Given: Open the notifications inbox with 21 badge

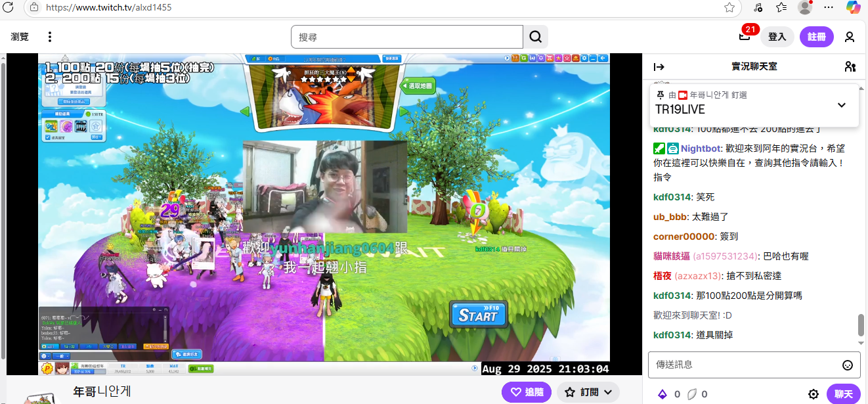Looking at the screenshot, I should 745,37.
